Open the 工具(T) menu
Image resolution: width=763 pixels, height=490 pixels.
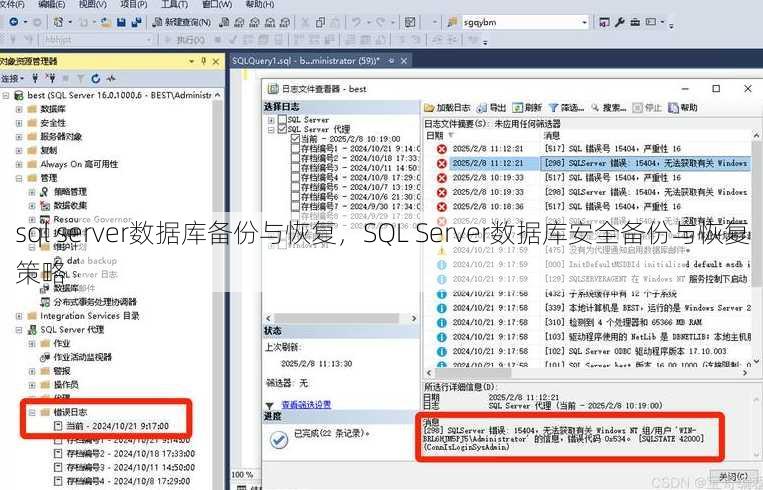click(174, 4)
